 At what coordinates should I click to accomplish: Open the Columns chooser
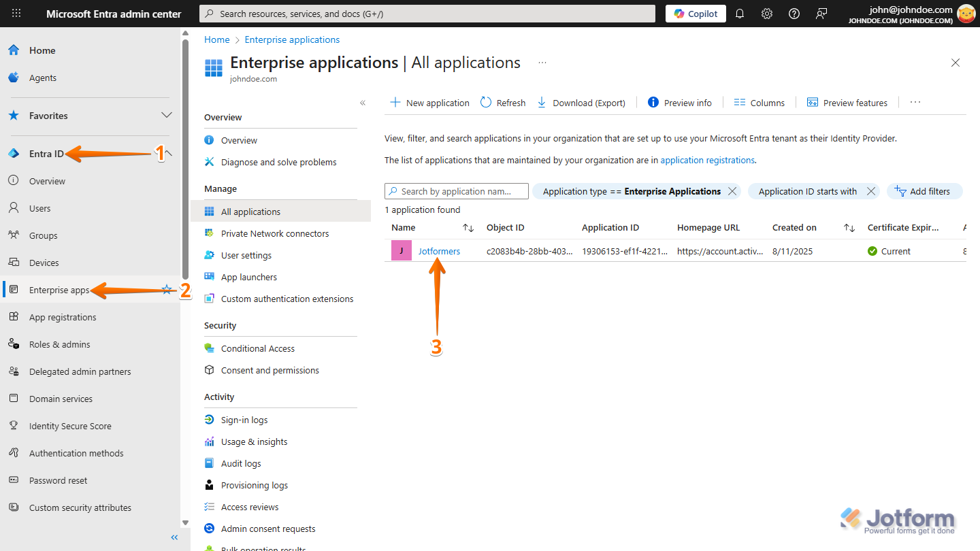[759, 103]
